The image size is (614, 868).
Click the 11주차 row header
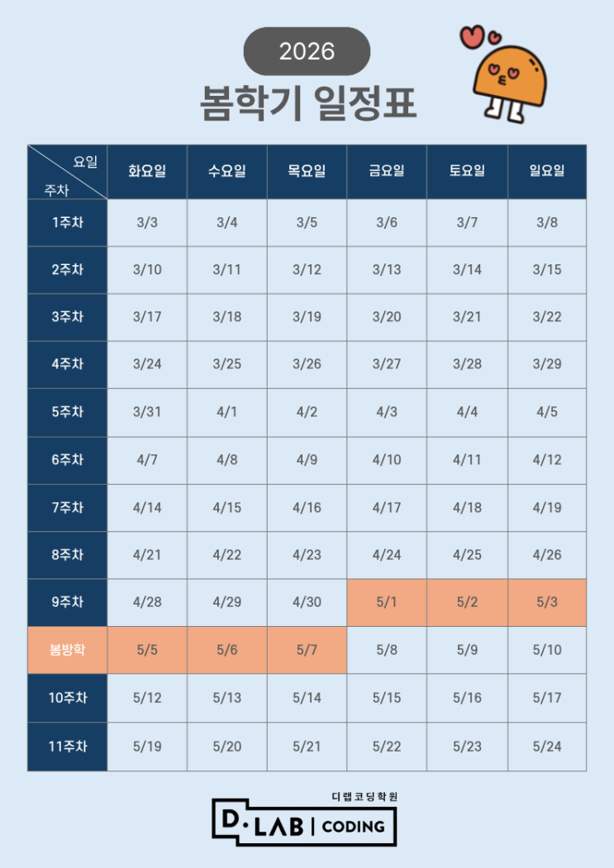(x=68, y=747)
